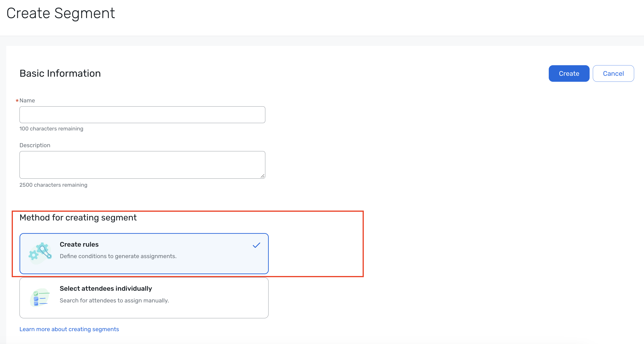644x344 pixels.
Task: Click the Description field resize handle
Action: (262, 176)
